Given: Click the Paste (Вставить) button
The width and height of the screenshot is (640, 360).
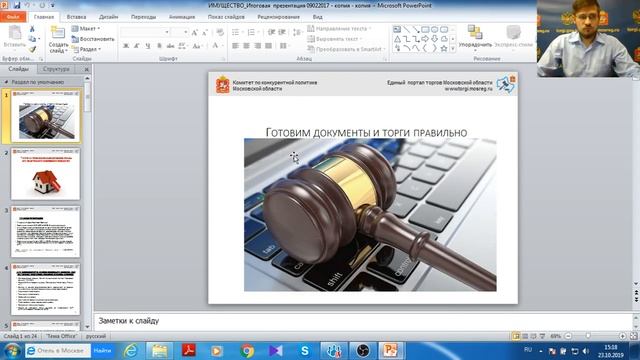Looking at the screenshot, I should pos(15,37).
